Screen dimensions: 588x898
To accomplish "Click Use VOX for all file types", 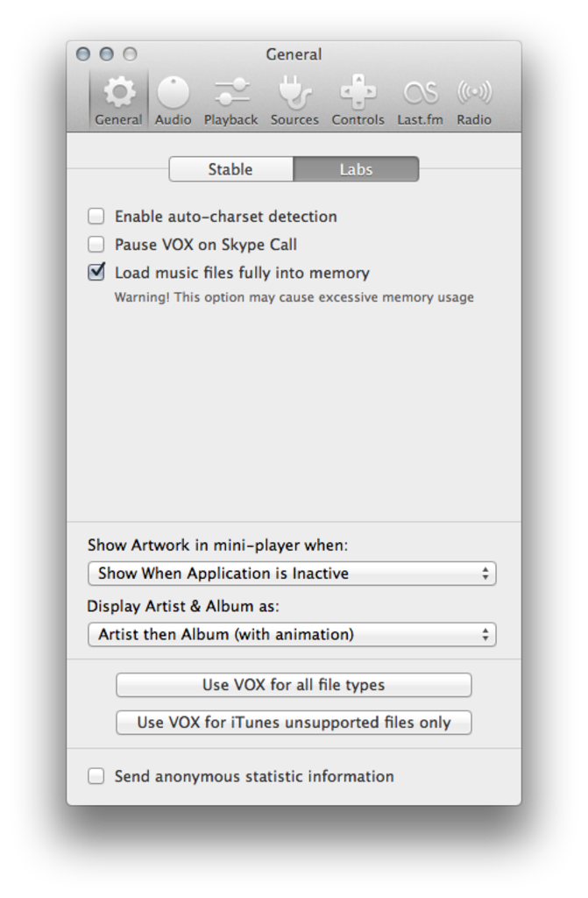I will [294, 685].
